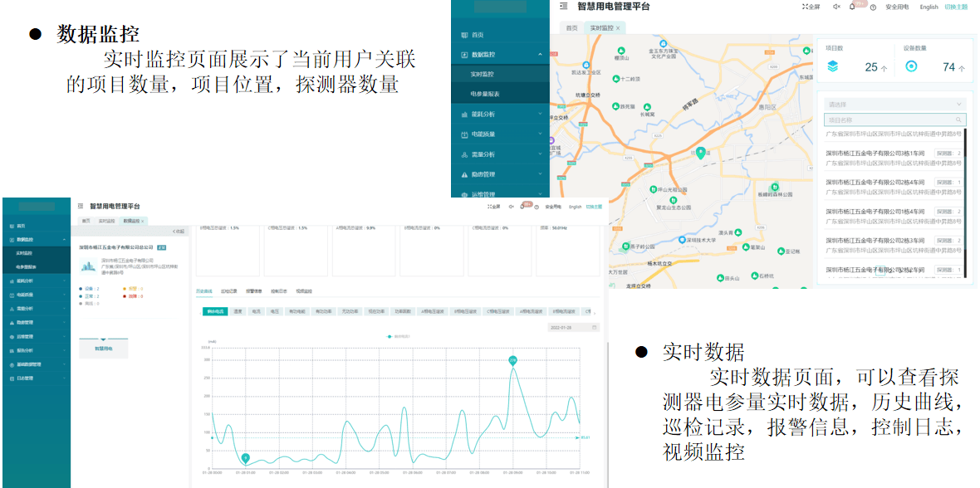
Task: Open the 请选择 dropdown above project list
Action: click(x=895, y=105)
